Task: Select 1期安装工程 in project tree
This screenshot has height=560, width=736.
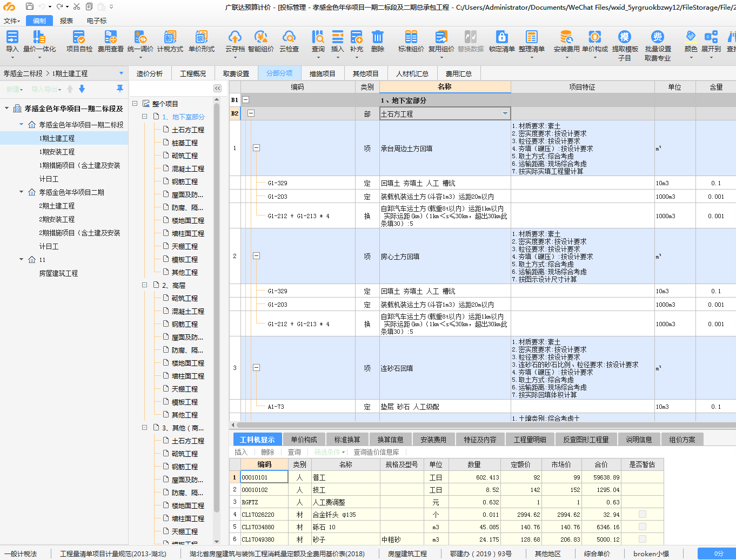Action: (x=57, y=152)
